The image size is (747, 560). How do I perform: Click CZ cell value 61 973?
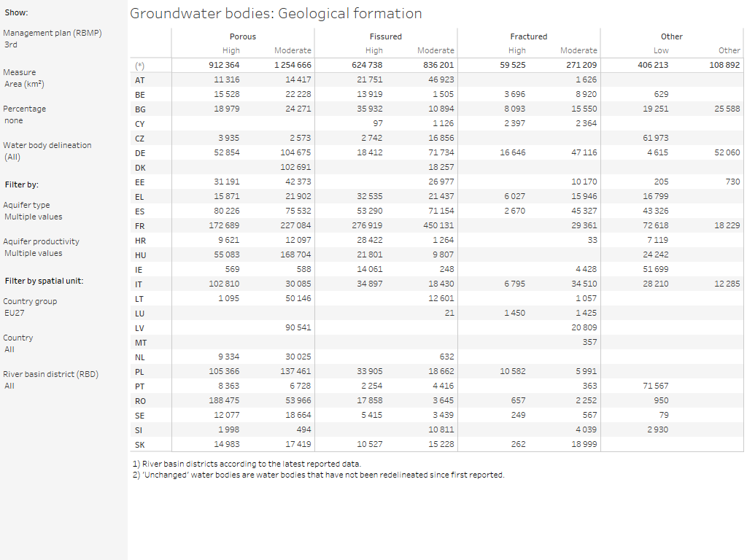click(656, 138)
